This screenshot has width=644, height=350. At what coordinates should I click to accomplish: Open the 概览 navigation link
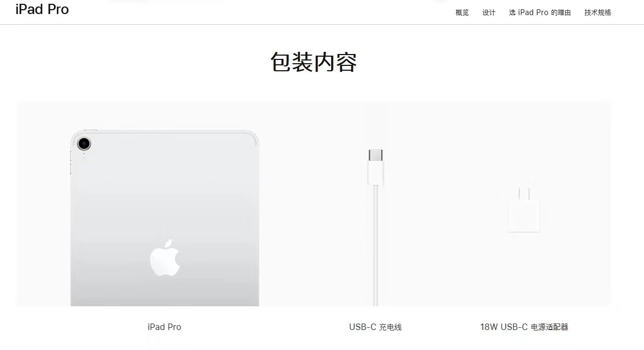click(x=461, y=13)
